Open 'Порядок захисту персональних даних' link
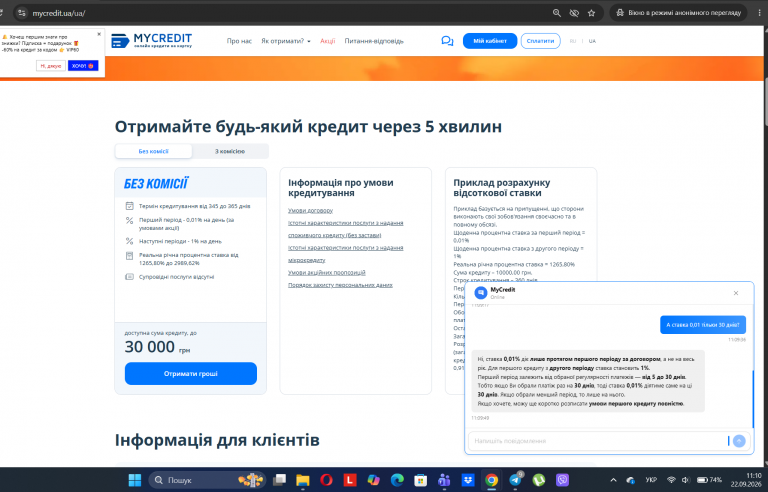 click(340, 285)
